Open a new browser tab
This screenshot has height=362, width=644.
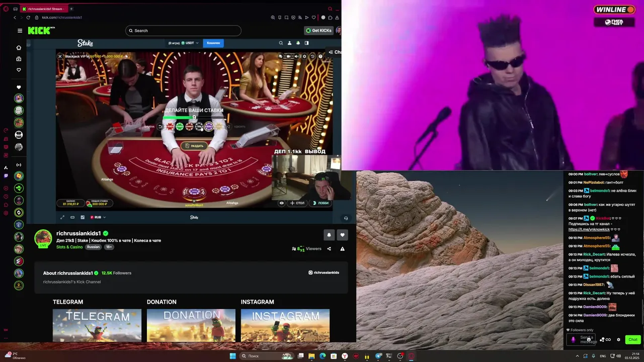tap(71, 9)
